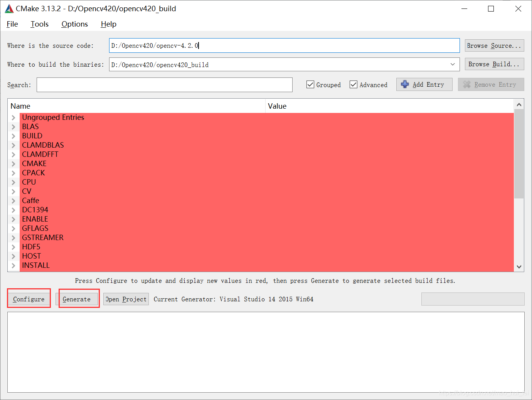Click Browse Build button

click(x=494, y=64)
